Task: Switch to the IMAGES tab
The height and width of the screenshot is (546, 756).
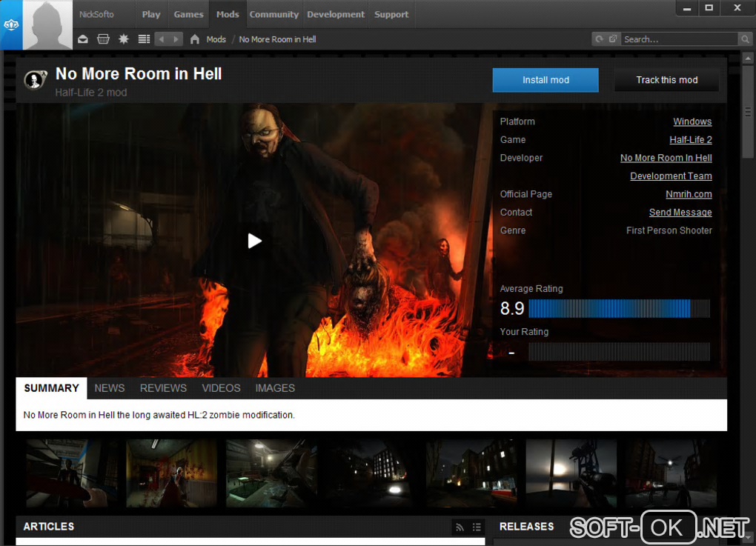Action: (275, 388)
